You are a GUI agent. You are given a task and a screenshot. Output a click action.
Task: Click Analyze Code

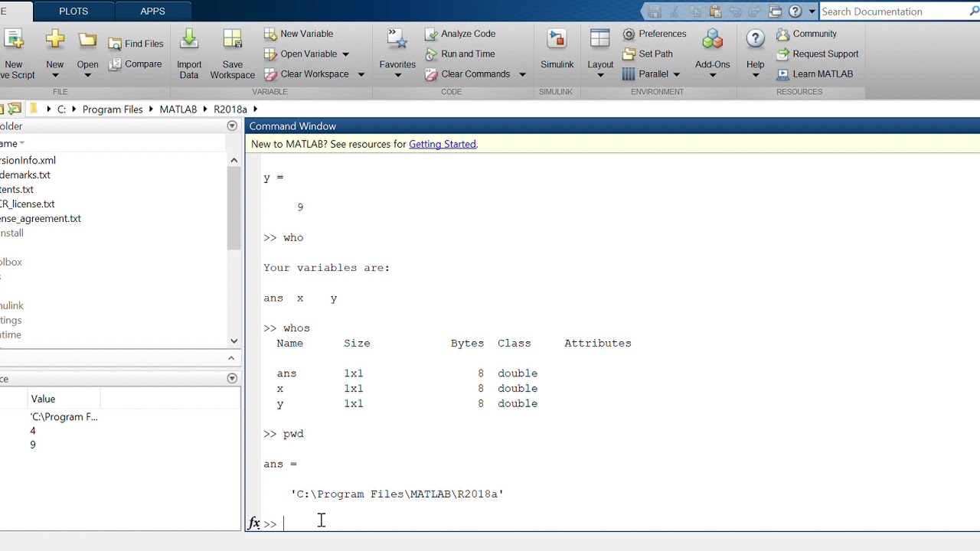point(460,34)
